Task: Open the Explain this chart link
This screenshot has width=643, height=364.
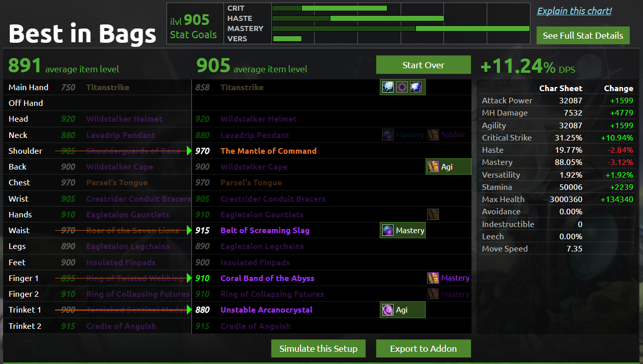Action: pyautogui.click(x=574, y=11)
